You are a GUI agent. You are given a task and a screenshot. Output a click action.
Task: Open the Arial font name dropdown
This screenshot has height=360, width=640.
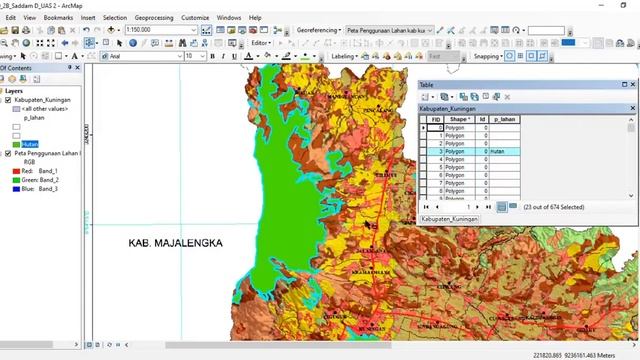(180, 56)
